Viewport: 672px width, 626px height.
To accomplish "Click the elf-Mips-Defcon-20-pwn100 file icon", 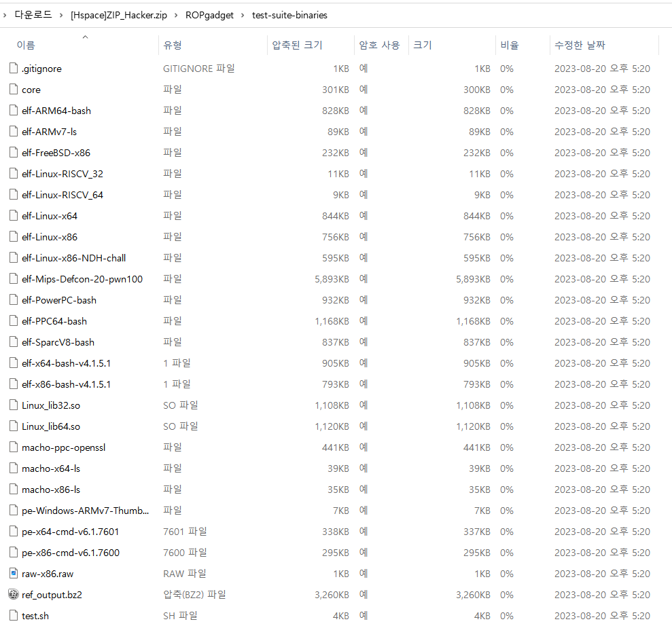I will coord(14,278).
